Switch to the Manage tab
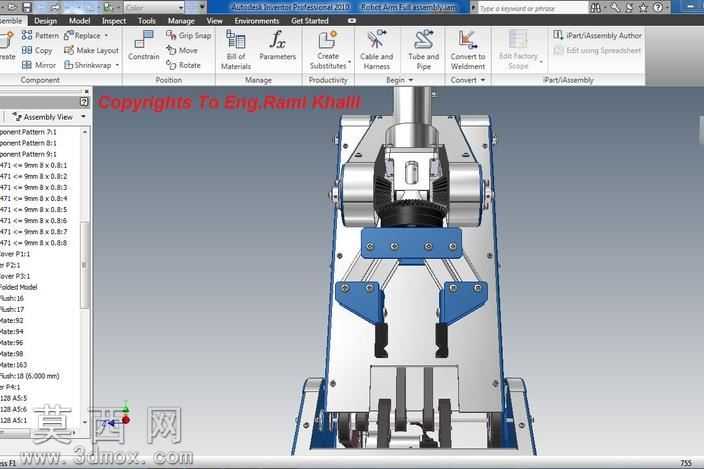The width and height of the screenshot is (704, 469). (x=181, y=21)
